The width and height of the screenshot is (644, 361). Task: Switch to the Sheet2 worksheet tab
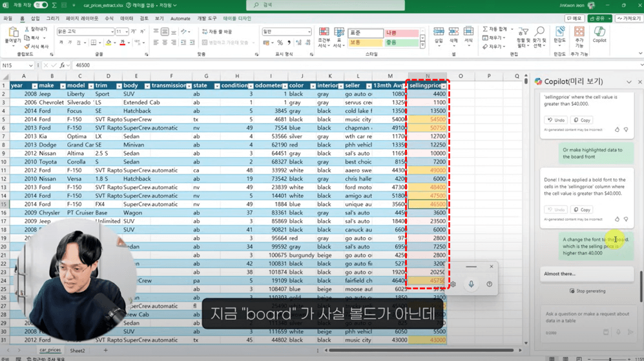click(x=78, y=351)
